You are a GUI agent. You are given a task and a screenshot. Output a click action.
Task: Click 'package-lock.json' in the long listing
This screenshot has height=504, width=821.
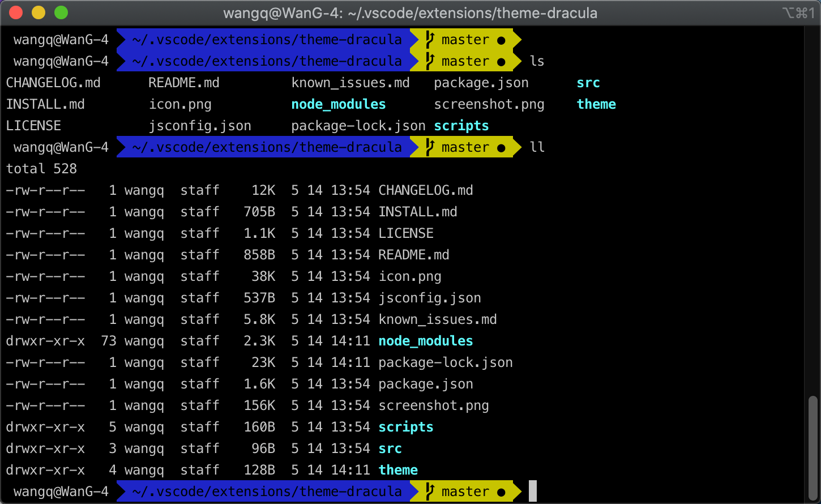[446, 363]
